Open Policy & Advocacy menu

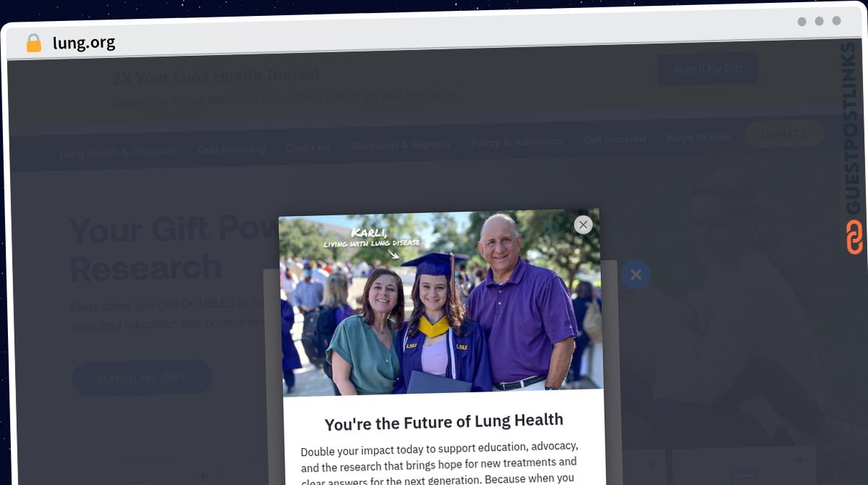click(x=517, y=142)
